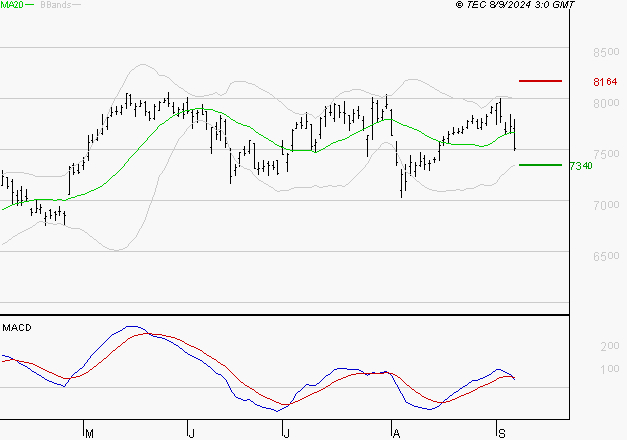
Task: Click the MA20 legend label
Action: coord(12,4)
